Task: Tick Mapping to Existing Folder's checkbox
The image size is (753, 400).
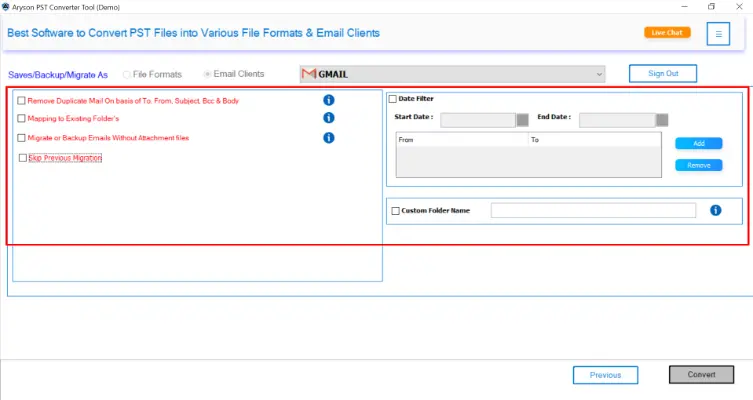Action: click(21, 118)
